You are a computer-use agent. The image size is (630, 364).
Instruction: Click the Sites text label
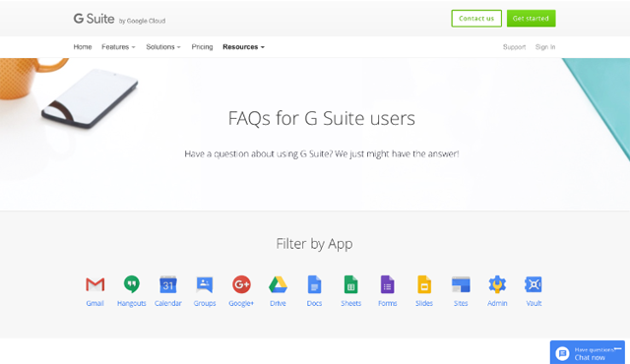coord(461,303)
